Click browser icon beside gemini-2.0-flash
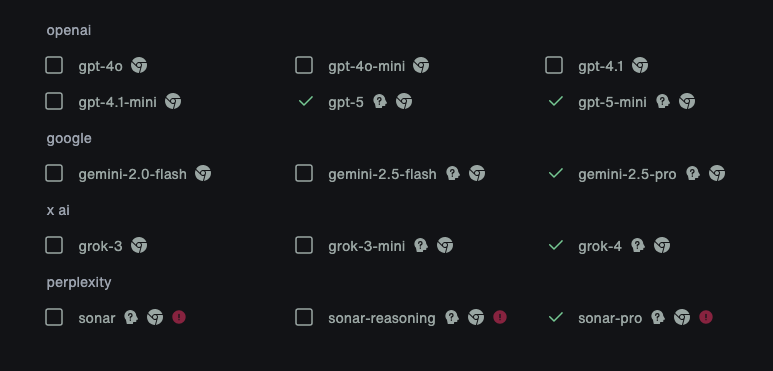 pos(203,173)
